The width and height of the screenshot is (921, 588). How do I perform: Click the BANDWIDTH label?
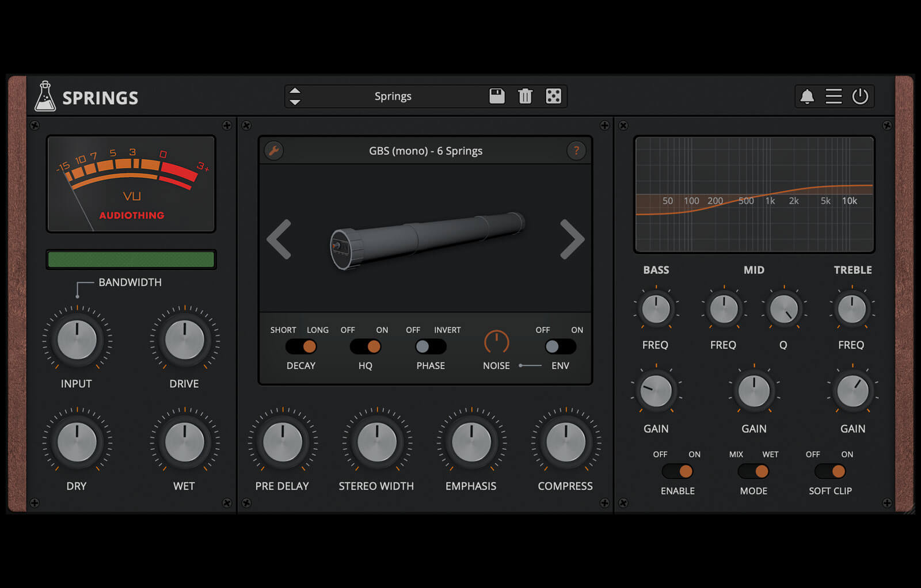pyautogui.click(x=130, y=282)
